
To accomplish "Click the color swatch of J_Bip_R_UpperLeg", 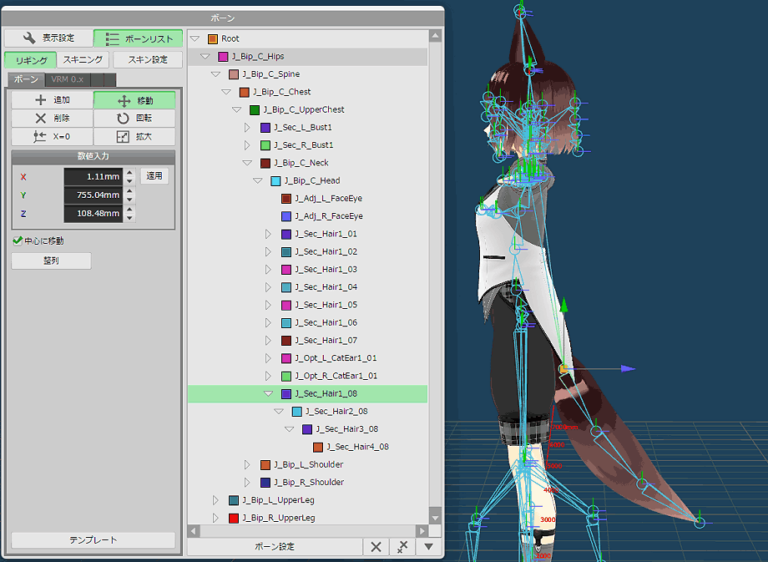I will click(233, 518).
